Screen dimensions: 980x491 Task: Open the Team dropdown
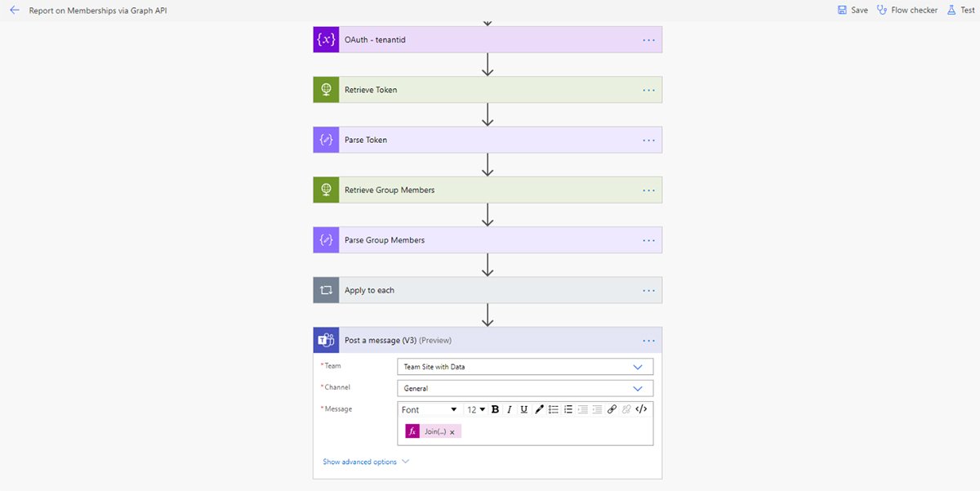tap(525, 367)
